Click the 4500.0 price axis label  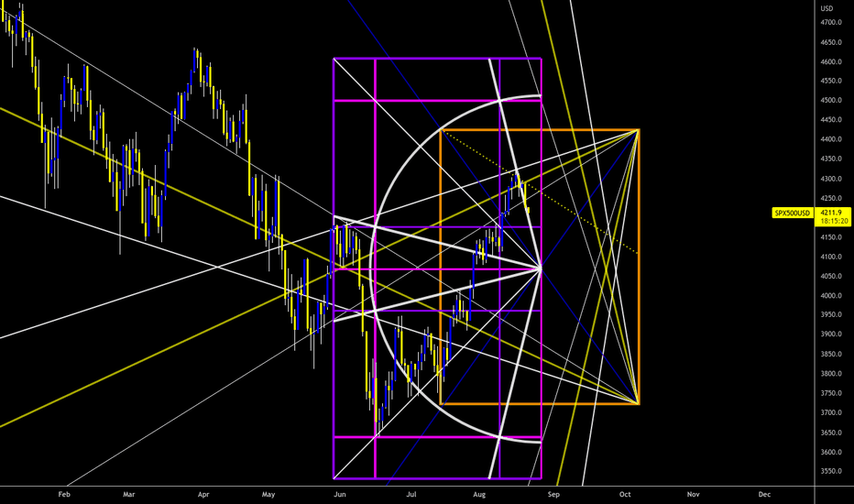click(831, 100)
